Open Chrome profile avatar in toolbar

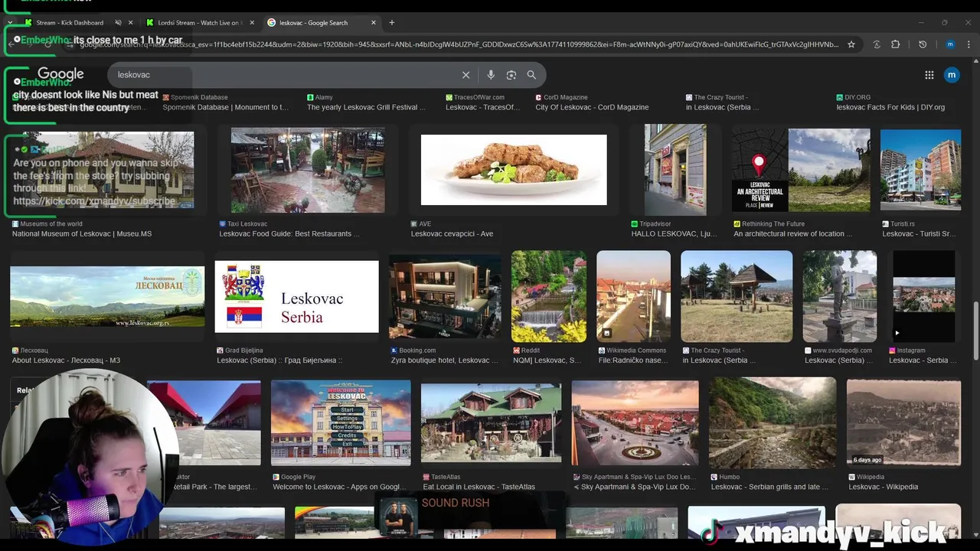coord(950,44)
